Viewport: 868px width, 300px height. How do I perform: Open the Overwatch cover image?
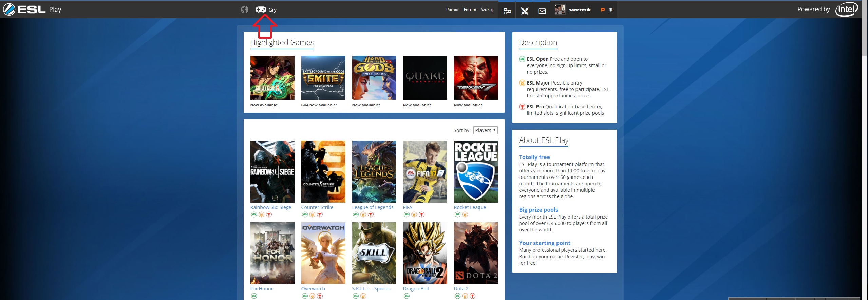pyautogui.click(x=323, y=253)
